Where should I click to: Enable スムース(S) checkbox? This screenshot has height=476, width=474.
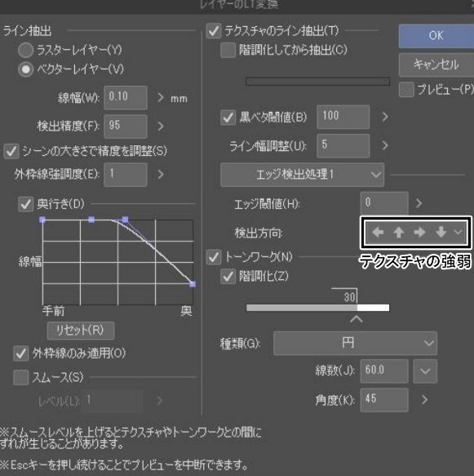[x=21, y=377]
